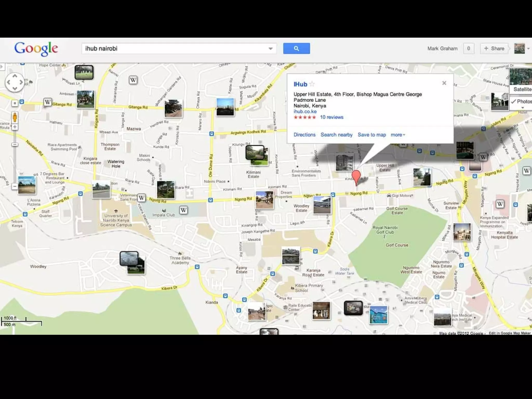
Task: Pan the map left with arrow
Action: click(9, 82)
